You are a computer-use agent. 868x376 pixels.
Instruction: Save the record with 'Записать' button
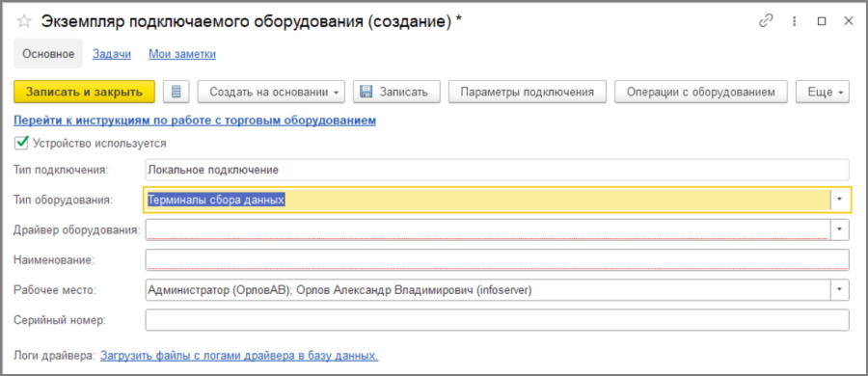(x=396, y=92)
